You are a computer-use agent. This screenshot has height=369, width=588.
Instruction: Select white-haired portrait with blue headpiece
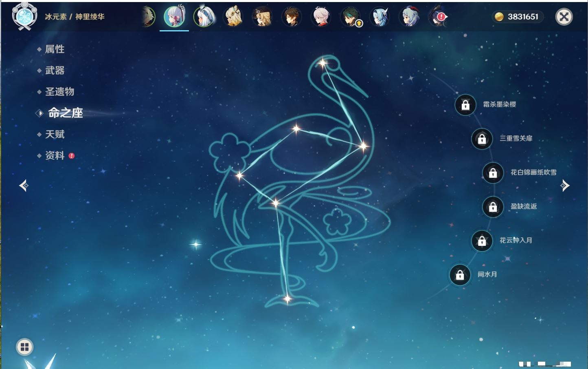pyautogui.click(x=204, y=17)
